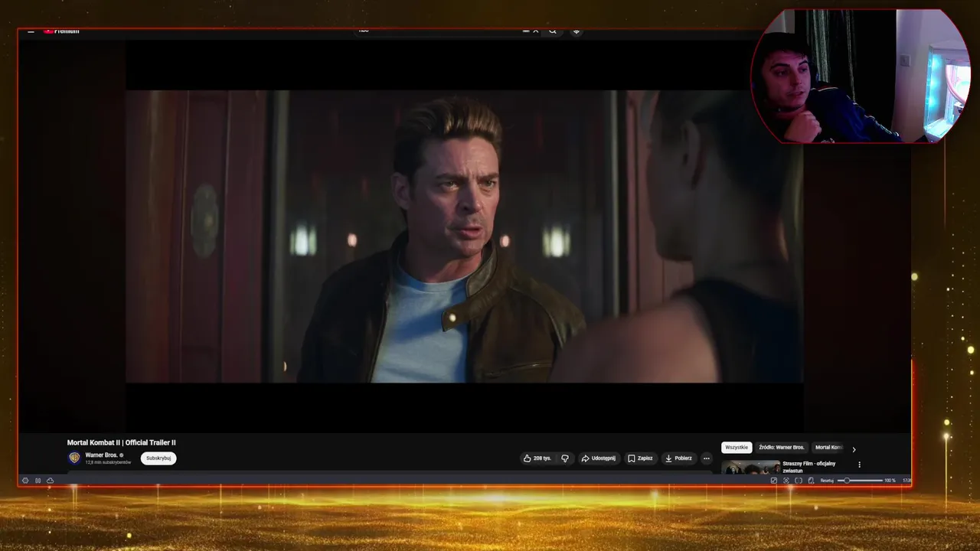The height and width of the screenshot is (551, 980).
Task: Share the video via Udostępnij
Action: [x=598, y=458]
